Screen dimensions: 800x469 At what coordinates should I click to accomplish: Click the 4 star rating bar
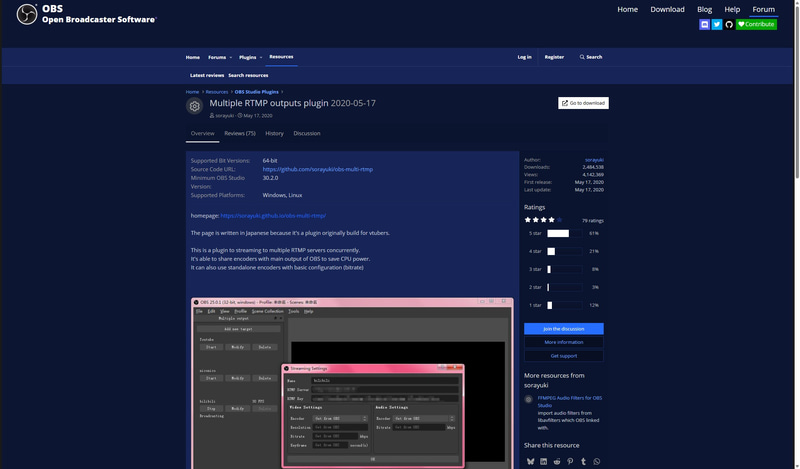[x=564, y=251]
